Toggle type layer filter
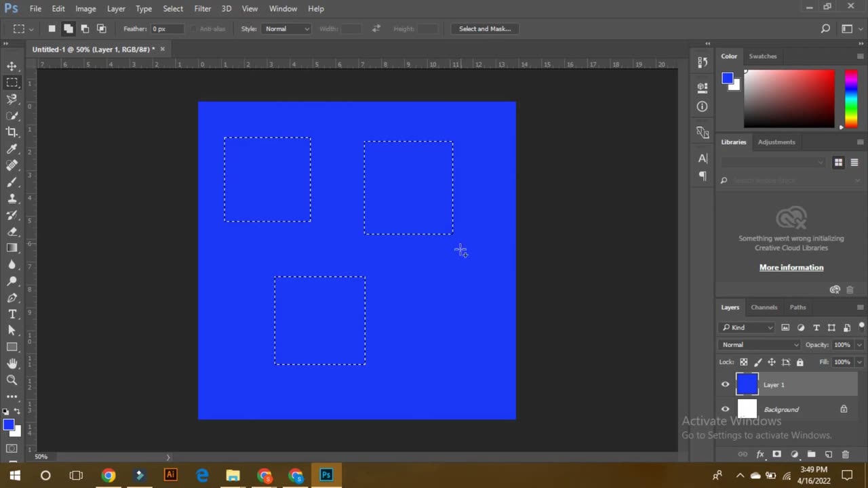868x488 pixels. click(x=816, y=327)
